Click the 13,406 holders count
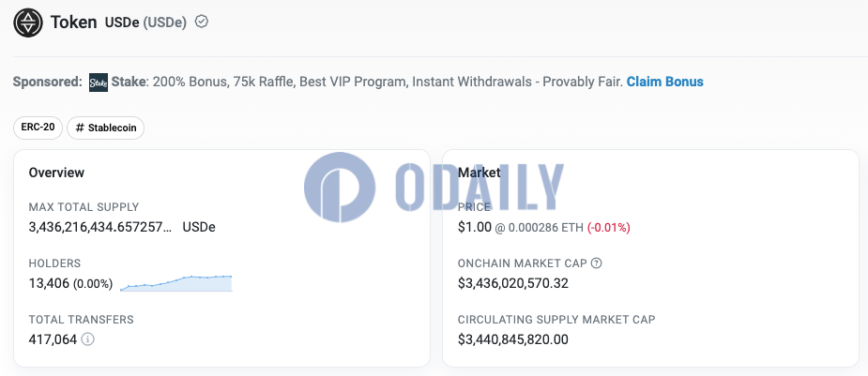Viewport: 868px width, 376px height. (x=49, y=284)
